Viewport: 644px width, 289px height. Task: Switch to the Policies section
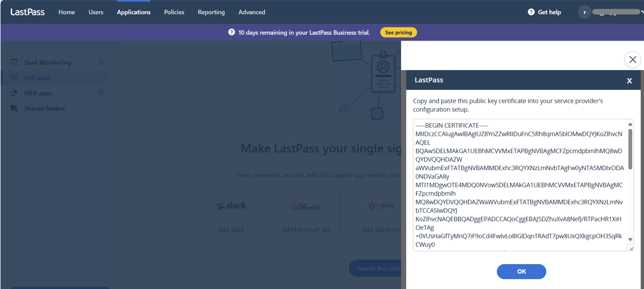(x=174, y=12)
